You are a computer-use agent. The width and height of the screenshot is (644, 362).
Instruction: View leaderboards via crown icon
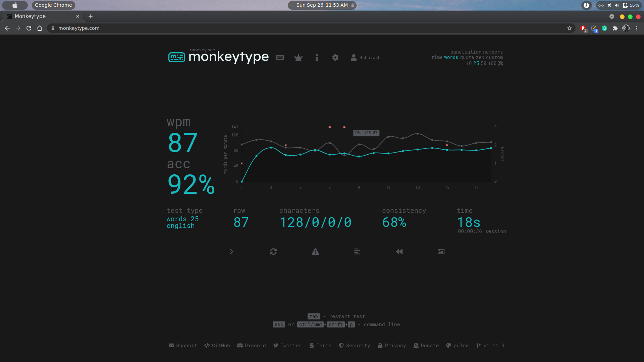point(298,58)
